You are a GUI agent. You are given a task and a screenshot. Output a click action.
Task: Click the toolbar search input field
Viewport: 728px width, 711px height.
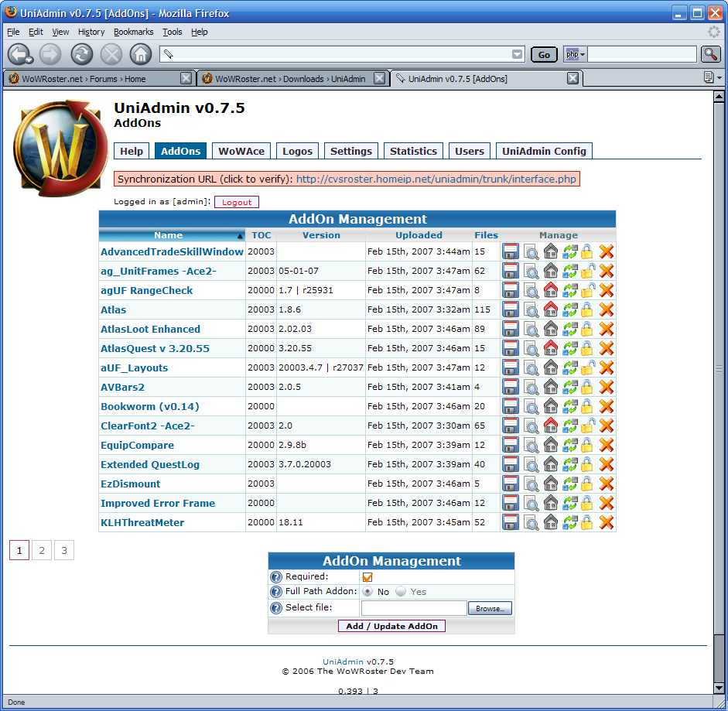(x=642, y=54)
